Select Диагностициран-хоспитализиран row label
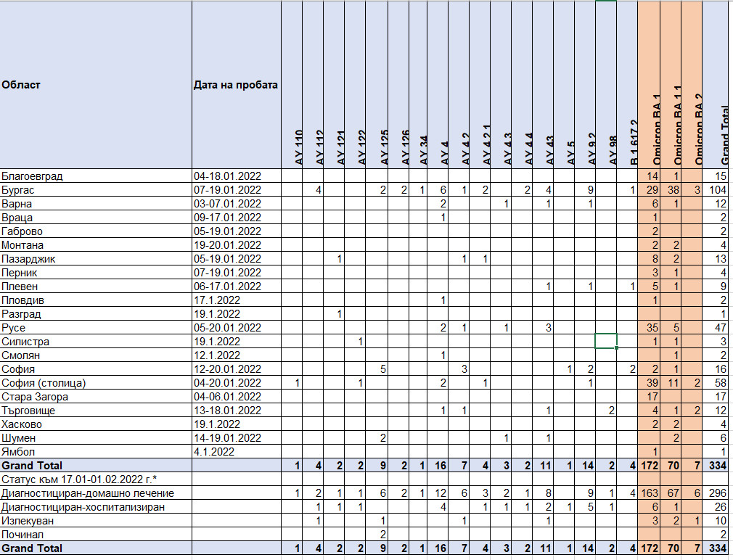Screen dimensions: 733x560 coord(96,507)
